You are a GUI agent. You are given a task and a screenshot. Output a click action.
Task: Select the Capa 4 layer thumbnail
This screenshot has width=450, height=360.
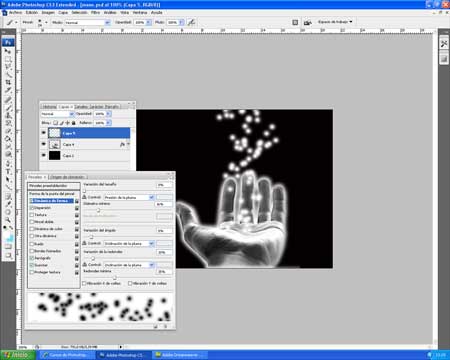tap(55, 144)
